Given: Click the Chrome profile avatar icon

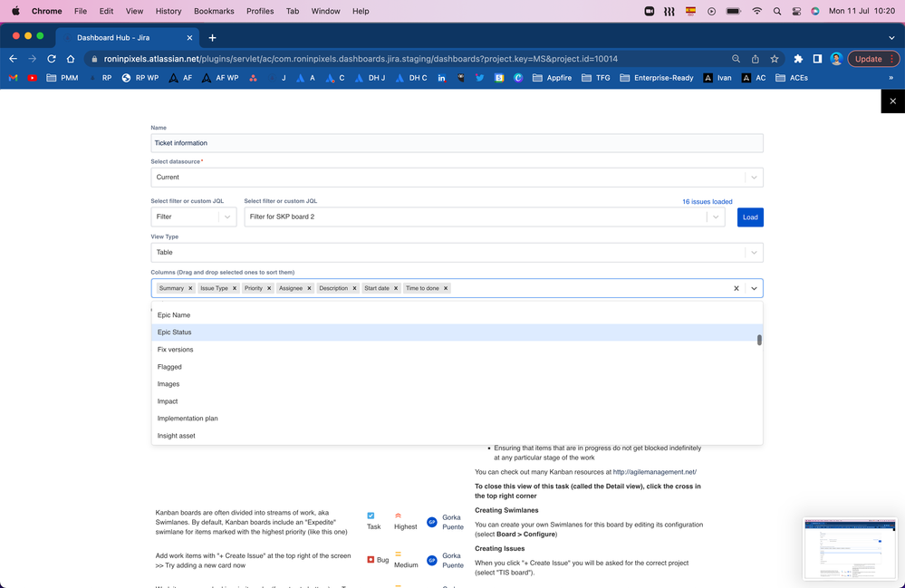Looking at the screenshot, I should (x=834, y=56).
